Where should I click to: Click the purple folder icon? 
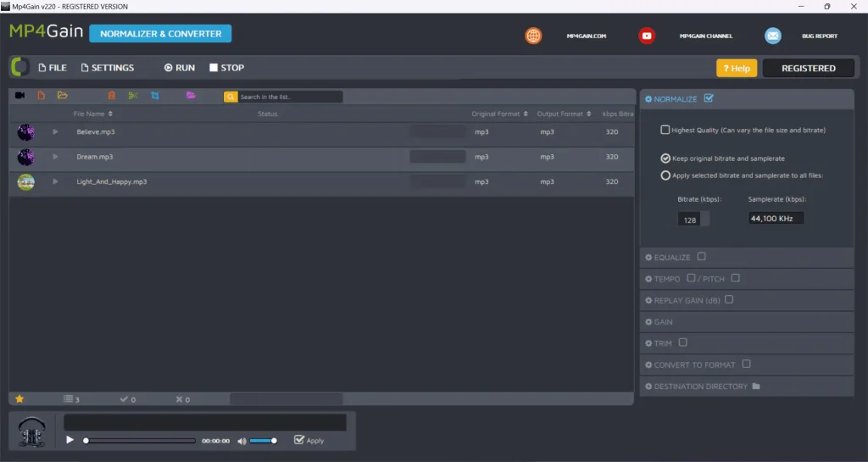coord(191,96)
